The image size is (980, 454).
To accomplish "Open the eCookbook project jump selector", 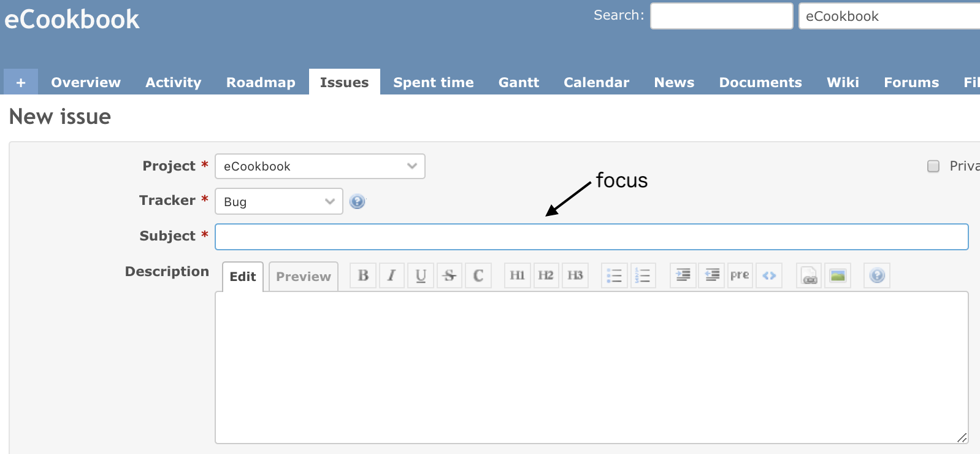I will click(889, 17).
